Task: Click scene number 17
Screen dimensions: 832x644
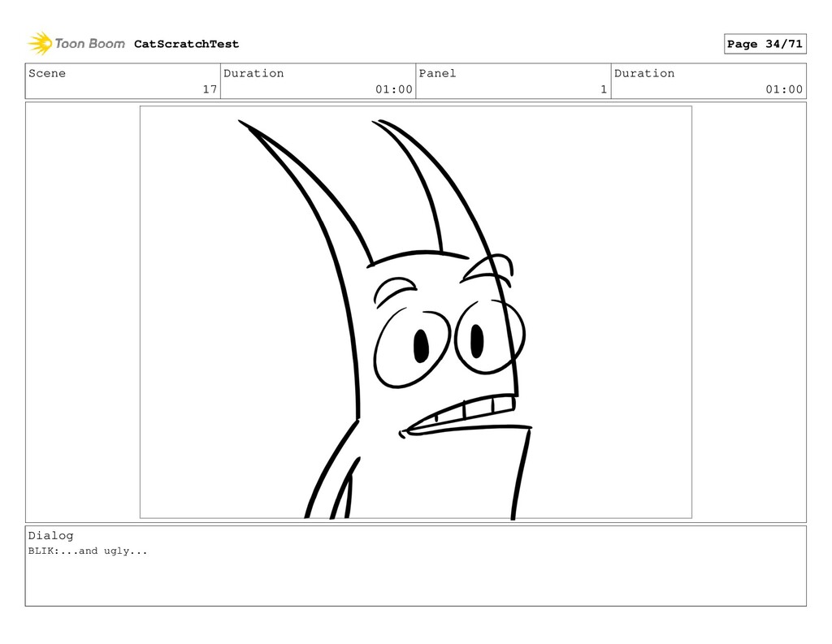Action: 210,89
